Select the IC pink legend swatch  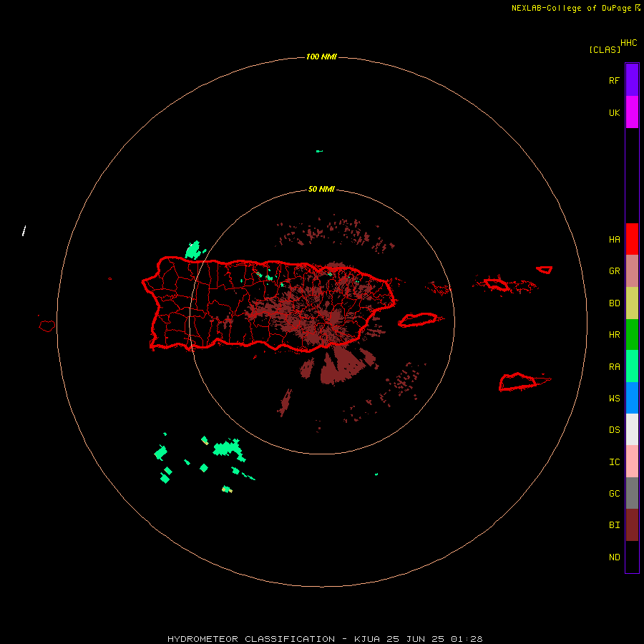(632, 462)
